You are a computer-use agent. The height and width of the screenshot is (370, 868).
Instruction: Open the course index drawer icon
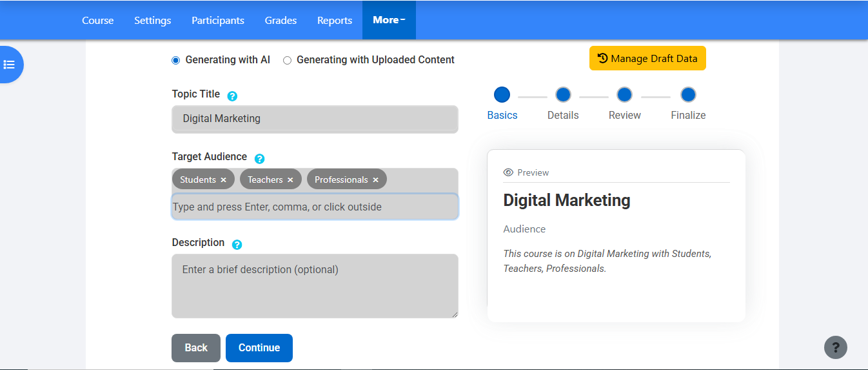point(9,65)
